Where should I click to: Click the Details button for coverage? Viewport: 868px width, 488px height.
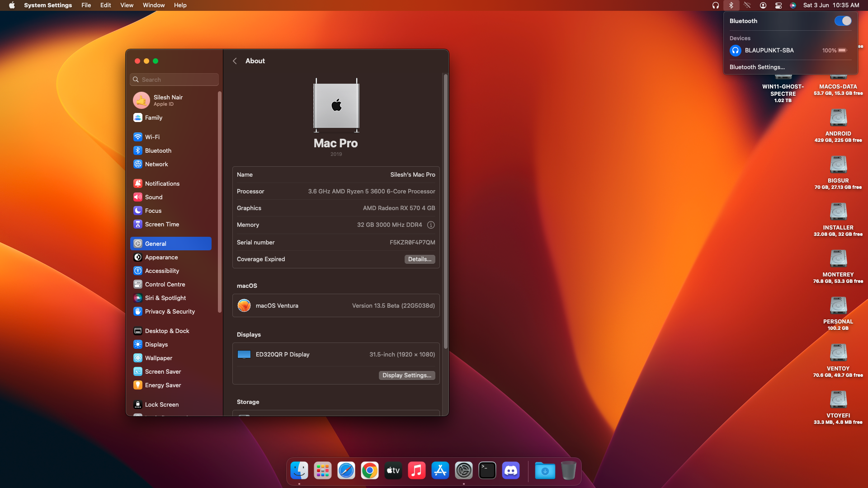pos(419,259)
